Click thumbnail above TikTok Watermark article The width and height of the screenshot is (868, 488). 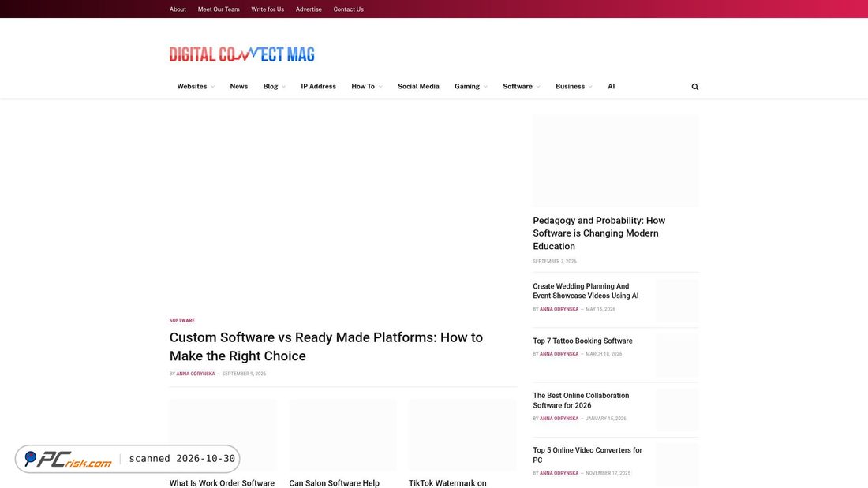462,435
